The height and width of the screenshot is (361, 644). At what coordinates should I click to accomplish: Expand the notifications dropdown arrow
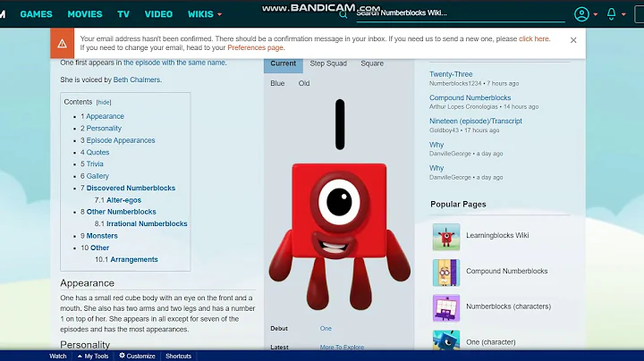click(623, 15)
